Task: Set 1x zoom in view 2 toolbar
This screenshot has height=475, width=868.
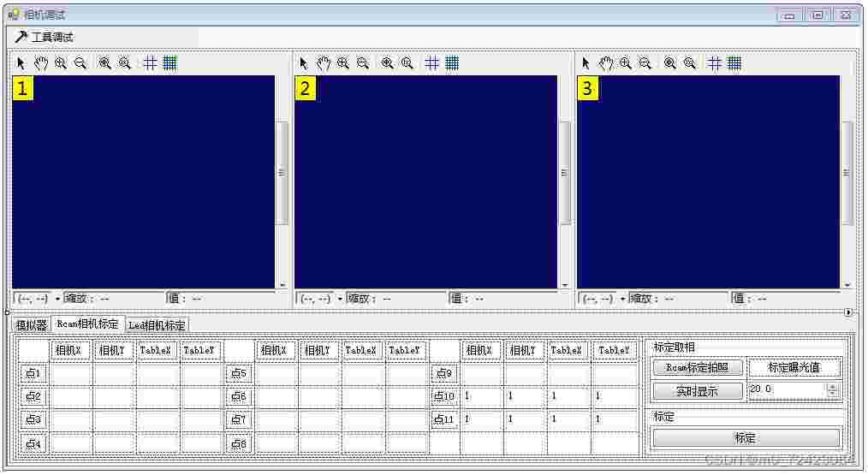Action: point(407,63)
